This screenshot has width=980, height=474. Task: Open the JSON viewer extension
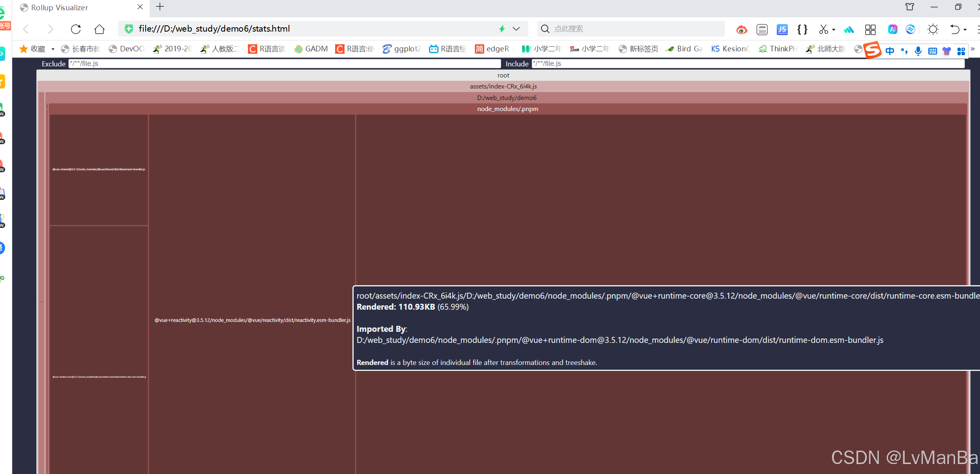tap(762, 29)
